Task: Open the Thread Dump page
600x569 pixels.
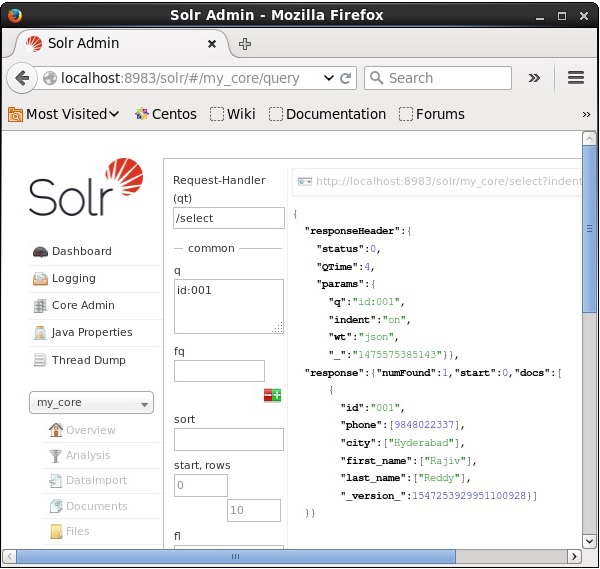Action: pyautogui.click(x=88, y=360)
